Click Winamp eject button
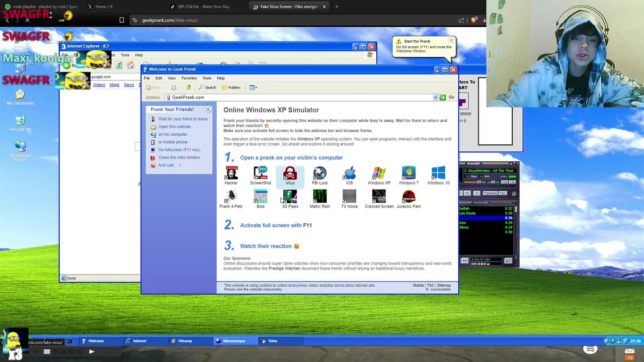The width and height of the screenshot is (644, 362). coord(477,193)
